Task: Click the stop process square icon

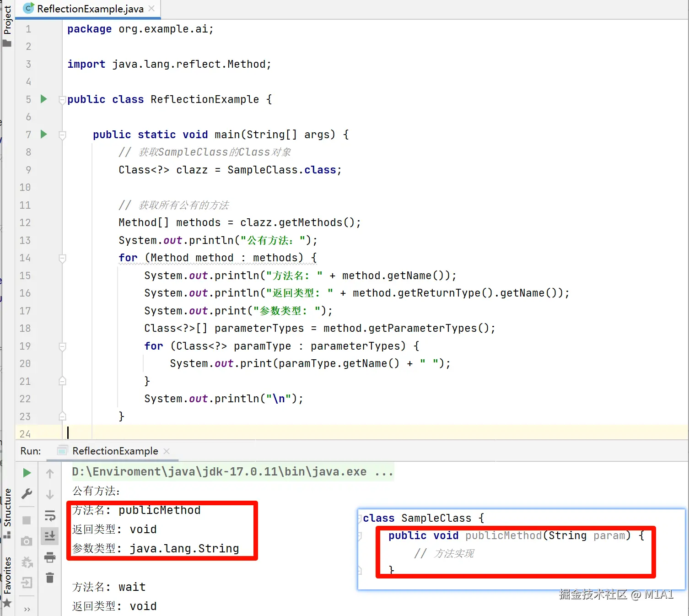Action: (27, 520)
